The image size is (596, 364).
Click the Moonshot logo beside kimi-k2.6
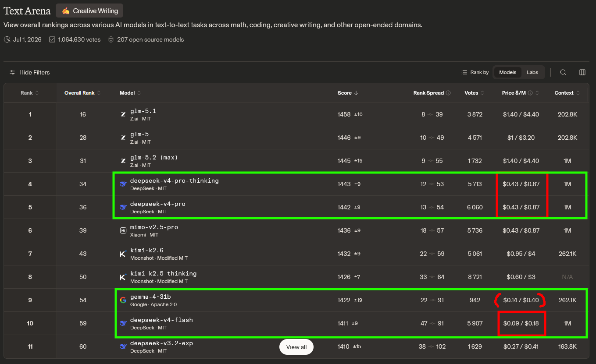point(123,254)
